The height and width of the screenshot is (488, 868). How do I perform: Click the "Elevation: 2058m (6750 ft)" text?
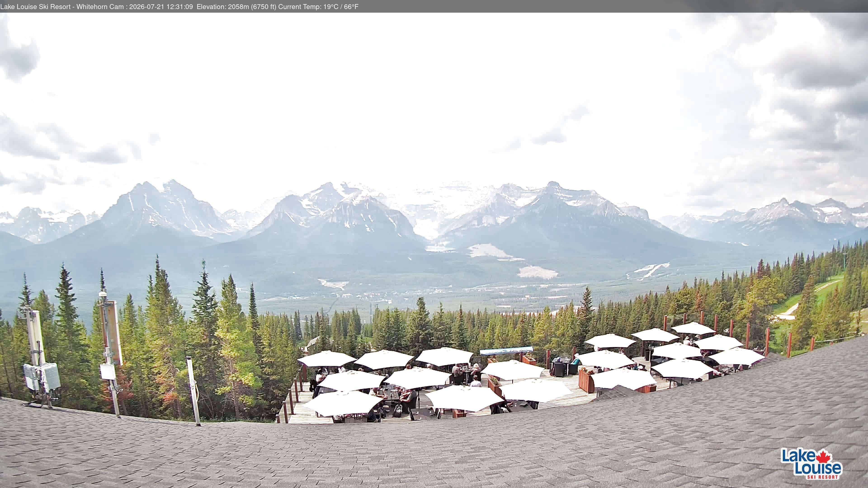(x=236, y=7)
